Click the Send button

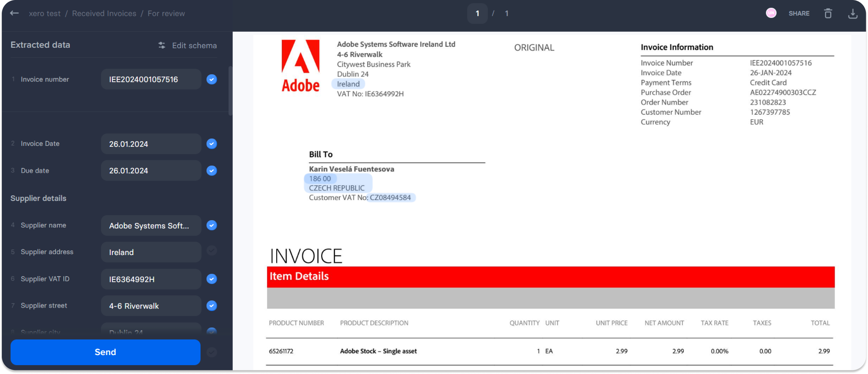106,352
